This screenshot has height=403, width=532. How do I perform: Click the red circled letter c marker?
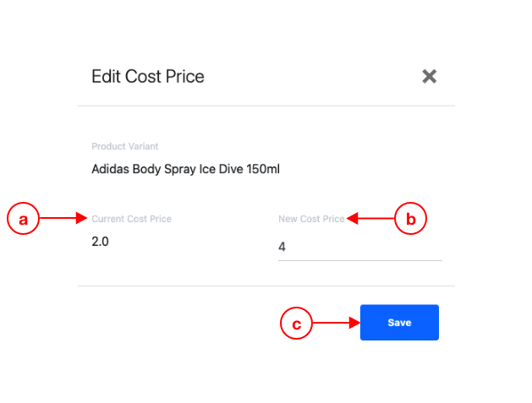click(x=296, y=323)
